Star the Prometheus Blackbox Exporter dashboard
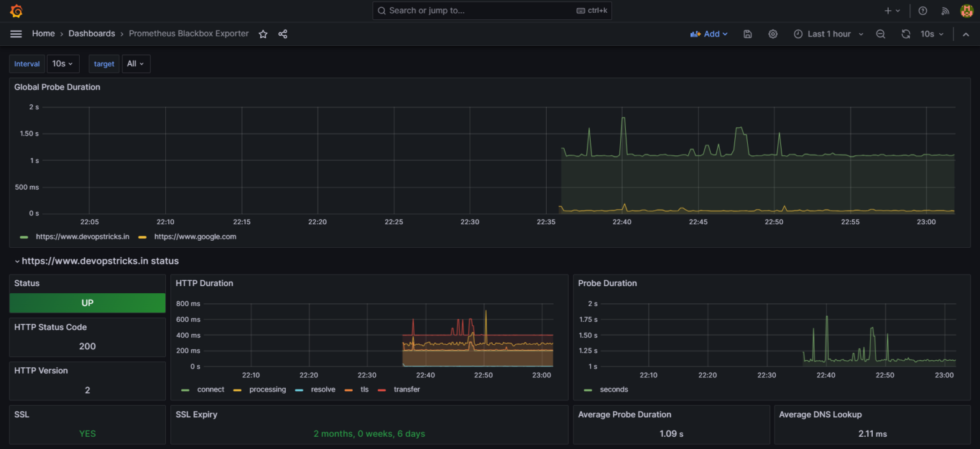This screenshot has width=980, height=449. point(262,34)
